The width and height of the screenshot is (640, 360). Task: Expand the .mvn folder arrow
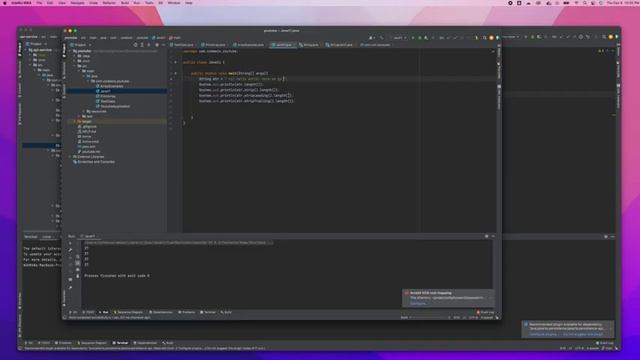click(x=75, y=61)
